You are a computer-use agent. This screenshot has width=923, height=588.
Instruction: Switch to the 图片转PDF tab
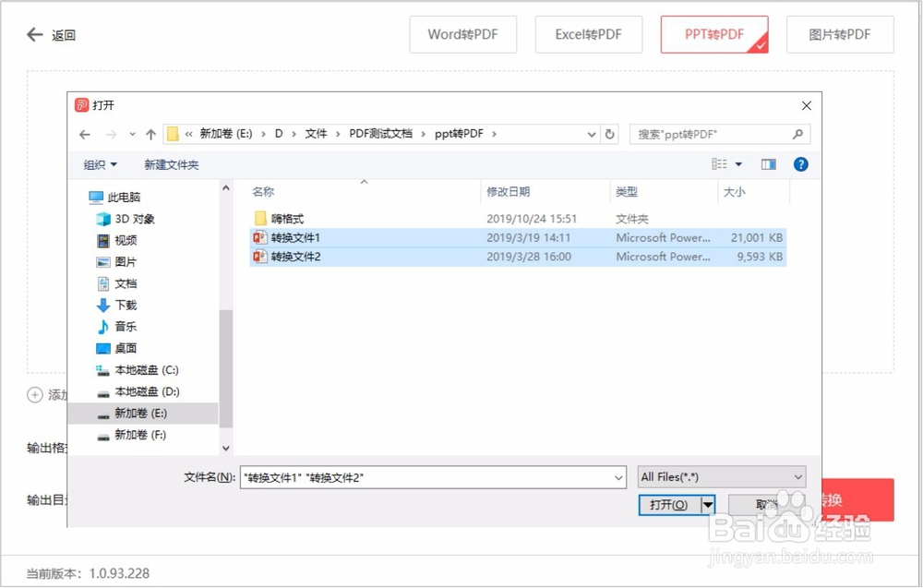coord(840,34)
